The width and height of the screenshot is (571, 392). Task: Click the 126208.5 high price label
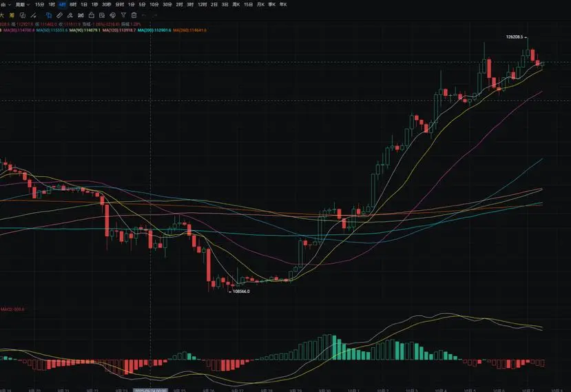click(x=515, y=37)
